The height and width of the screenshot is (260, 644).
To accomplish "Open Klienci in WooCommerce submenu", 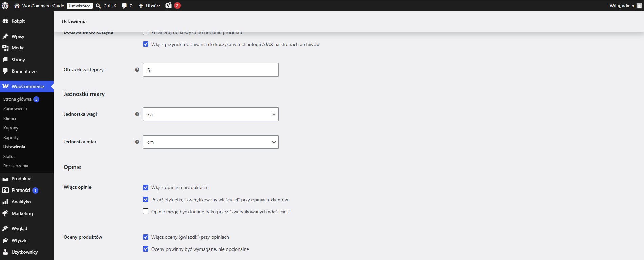I will 9,118.
